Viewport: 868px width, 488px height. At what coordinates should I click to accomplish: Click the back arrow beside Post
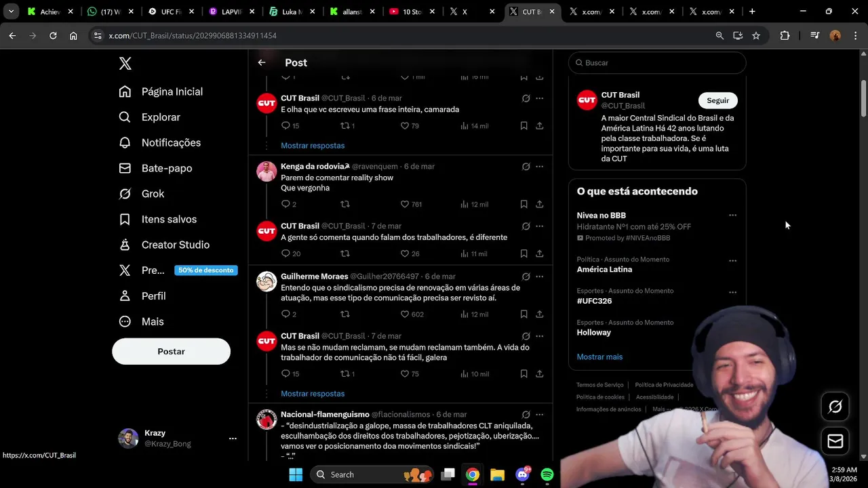coord(262,62)
